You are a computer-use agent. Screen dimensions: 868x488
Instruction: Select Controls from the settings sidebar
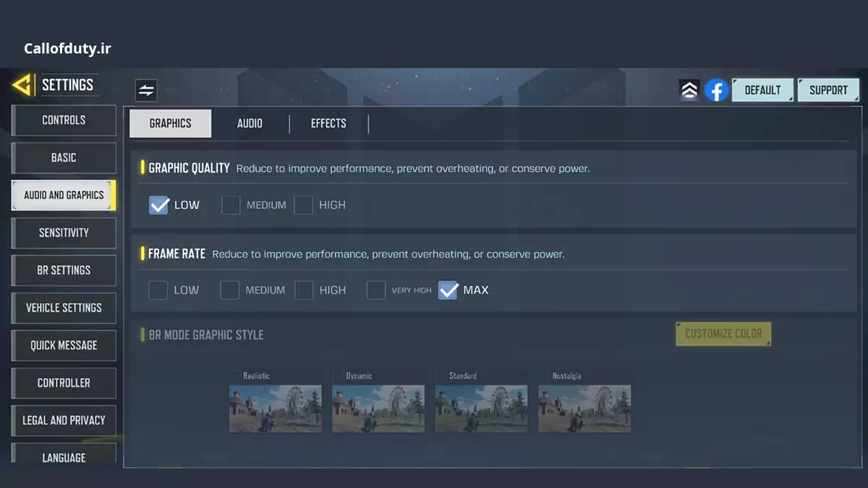click(x=64, y=120)
